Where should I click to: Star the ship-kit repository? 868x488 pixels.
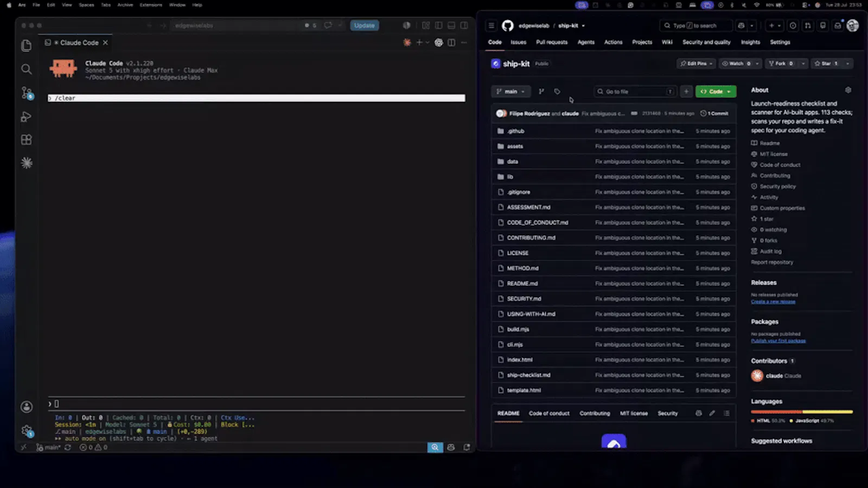pyautogui.click(x=826, y=63)
